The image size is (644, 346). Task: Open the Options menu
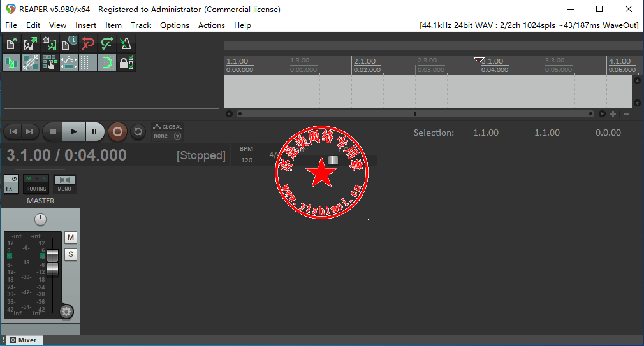[x=175, y=25]
